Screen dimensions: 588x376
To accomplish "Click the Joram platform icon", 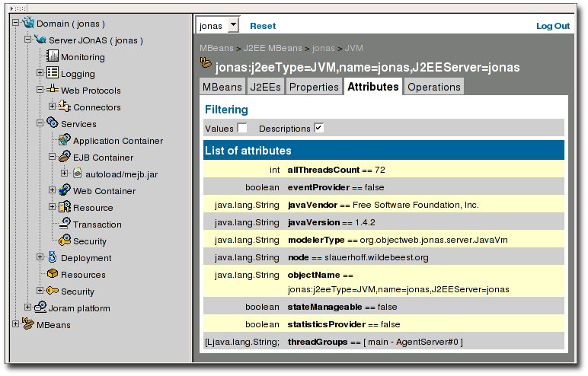I will [x=40, y=307].
